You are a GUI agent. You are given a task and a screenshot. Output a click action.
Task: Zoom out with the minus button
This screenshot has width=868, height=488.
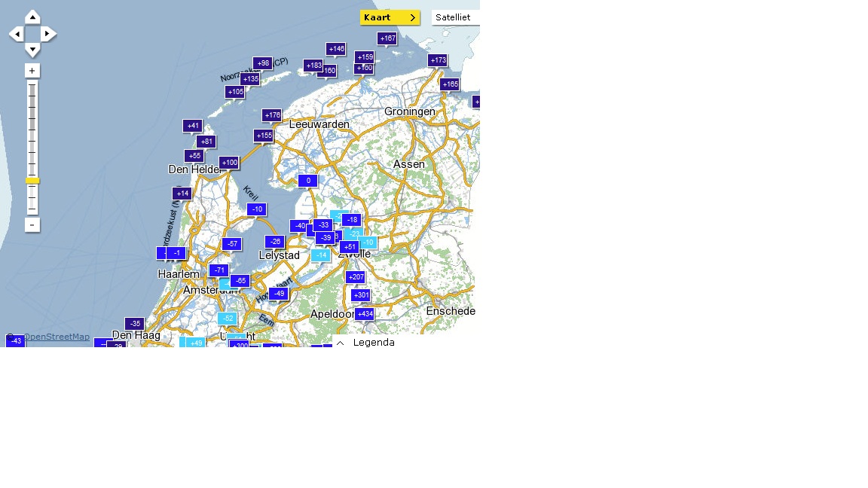pyautogui.click(x=32, y=225)
